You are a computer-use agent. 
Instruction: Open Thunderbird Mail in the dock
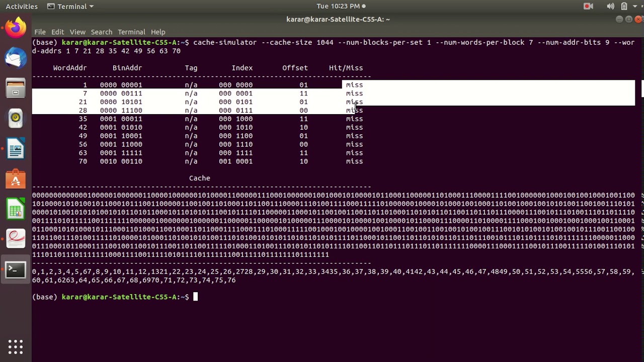pyautogui.click(x=16, y=58)
